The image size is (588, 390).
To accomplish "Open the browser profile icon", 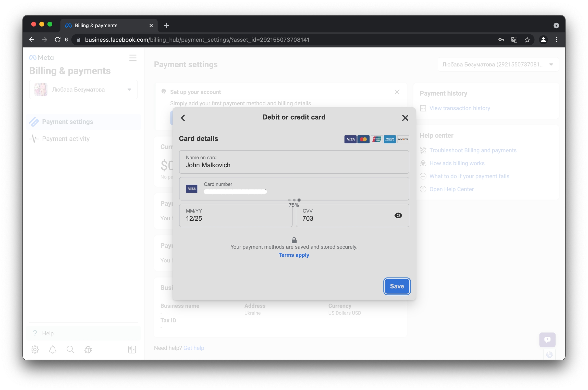I will pos(543,40).
